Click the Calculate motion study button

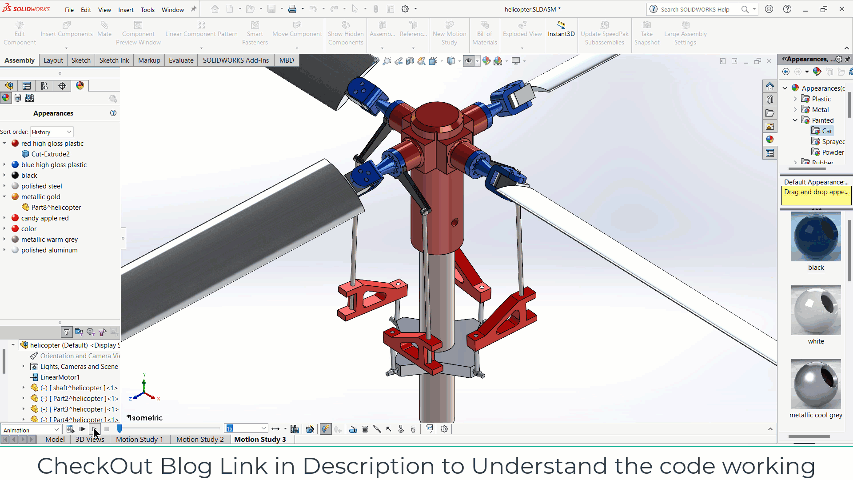click(x=70, y=429)
